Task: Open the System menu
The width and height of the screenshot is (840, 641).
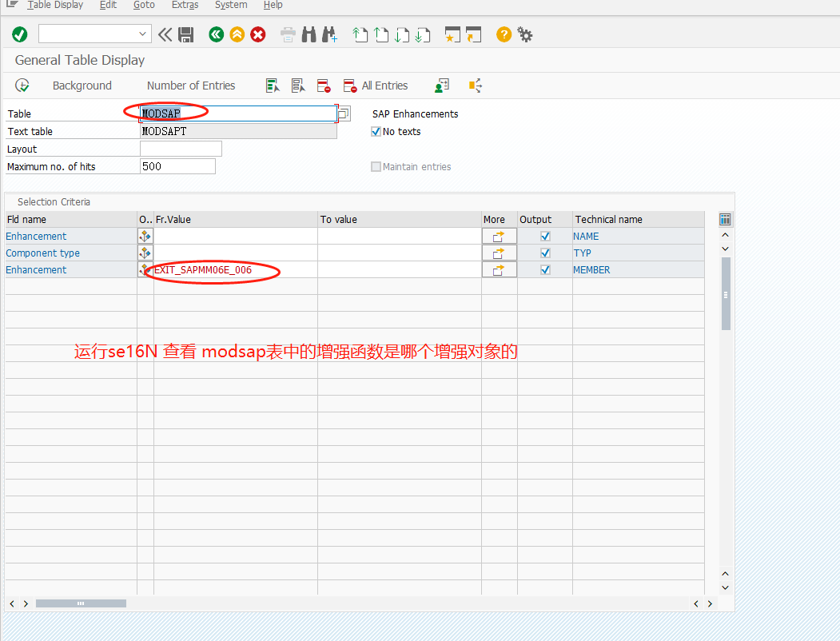Action: coord(231,6)
